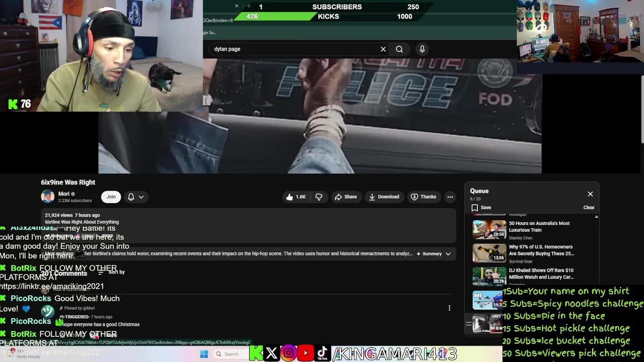Viewport: 644px width, 362px height.
Task: Join the Mori channel membership
Action: click(x=111, y=197)
